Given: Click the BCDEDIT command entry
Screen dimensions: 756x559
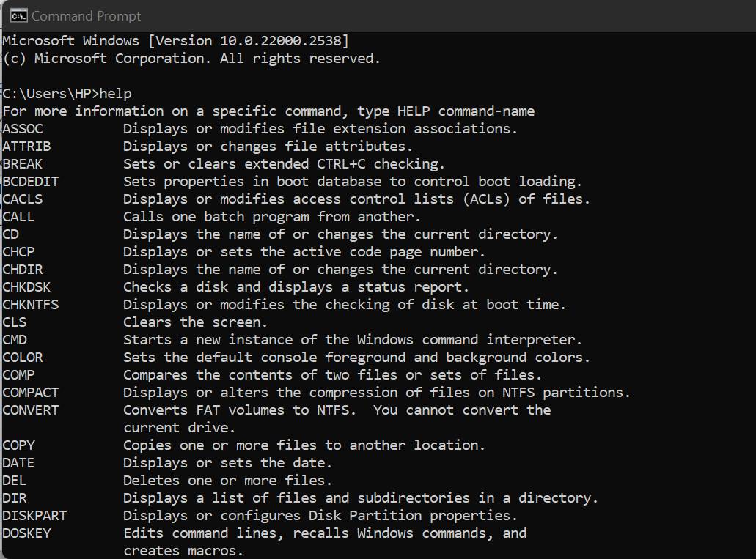Looking at the screenshot, I should point(30,181).
